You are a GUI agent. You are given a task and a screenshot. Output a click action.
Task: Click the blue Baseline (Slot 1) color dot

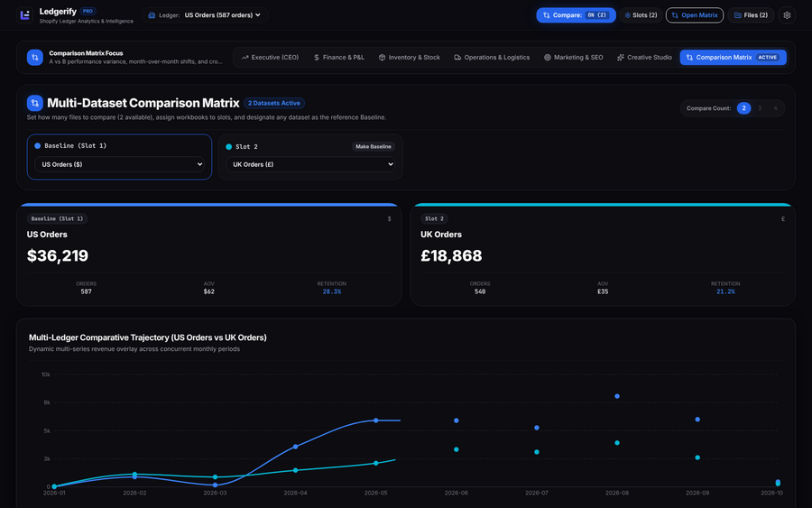tap(37, 146)
